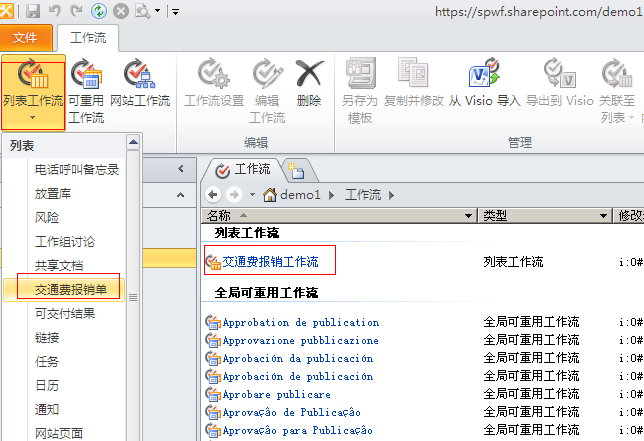Open the preview in browser dropdown arrow
Viewport: 644px width, 441px height.
[x=157, y=11]
